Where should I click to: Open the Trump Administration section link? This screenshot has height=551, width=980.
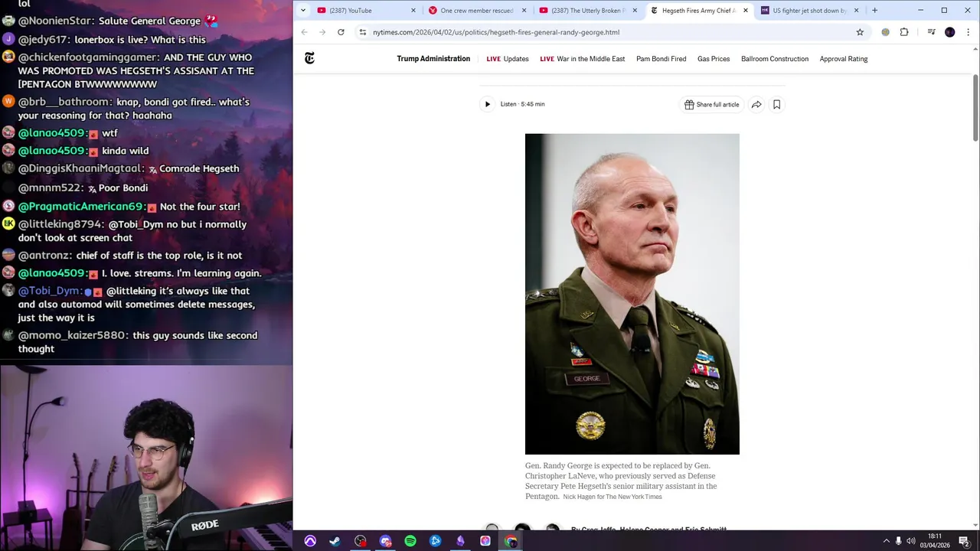(x=433, y=59)
